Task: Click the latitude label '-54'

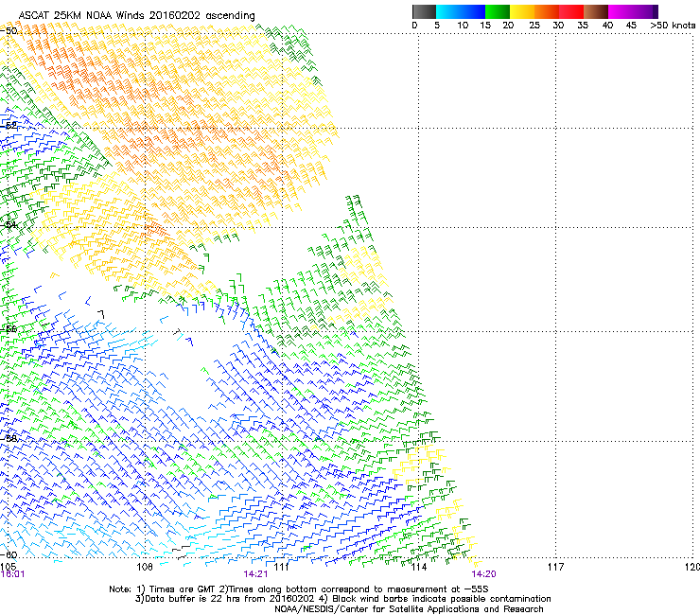Action: 9,224
